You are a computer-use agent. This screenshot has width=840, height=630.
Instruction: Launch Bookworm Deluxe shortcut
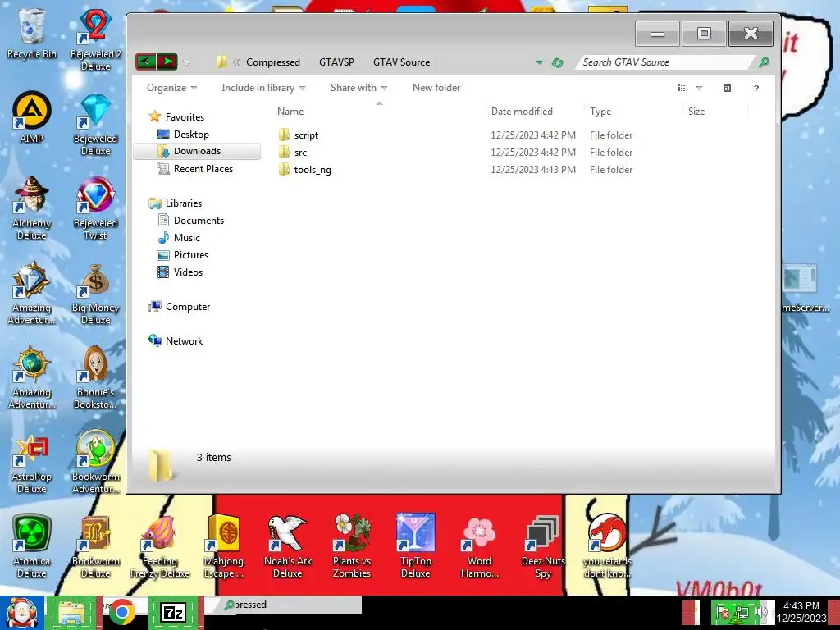[95, 546]
